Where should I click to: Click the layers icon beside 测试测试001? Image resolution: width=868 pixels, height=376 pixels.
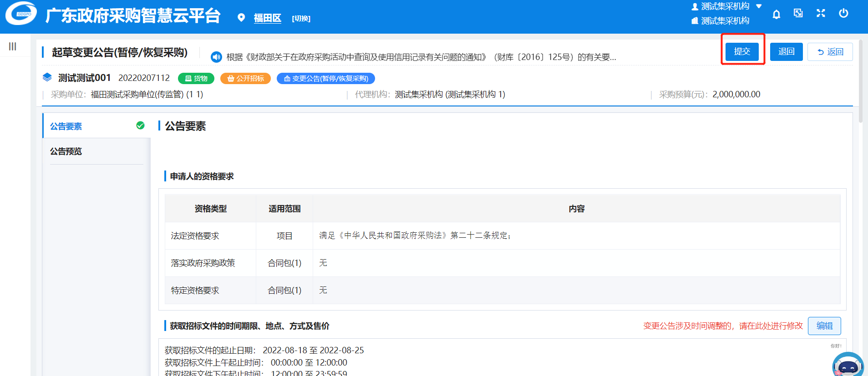(47, 78)
